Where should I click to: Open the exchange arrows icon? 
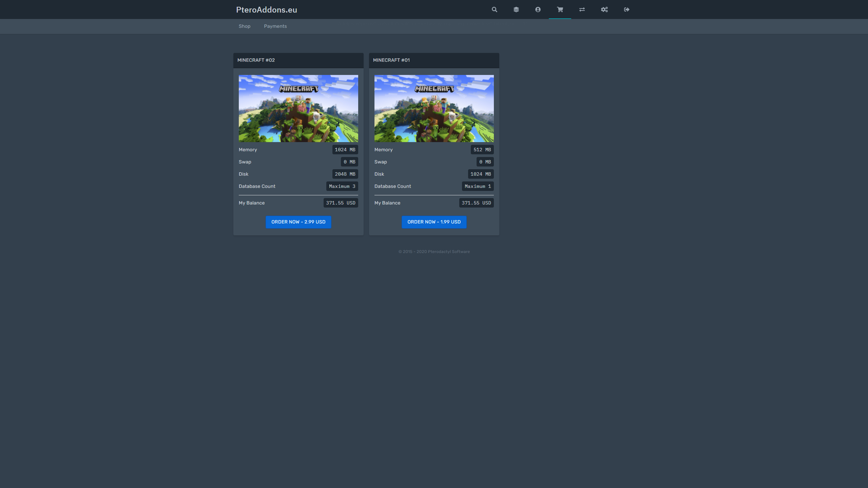[582, 9]
